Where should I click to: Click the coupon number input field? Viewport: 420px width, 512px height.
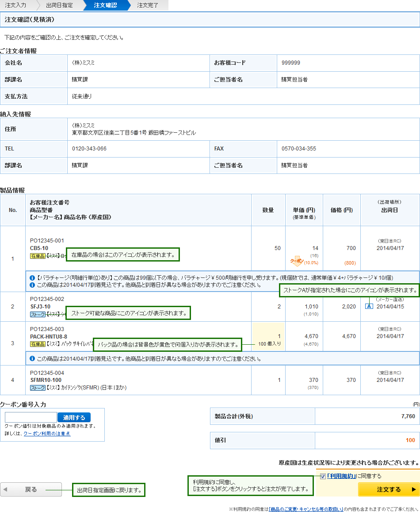point(31,417)
